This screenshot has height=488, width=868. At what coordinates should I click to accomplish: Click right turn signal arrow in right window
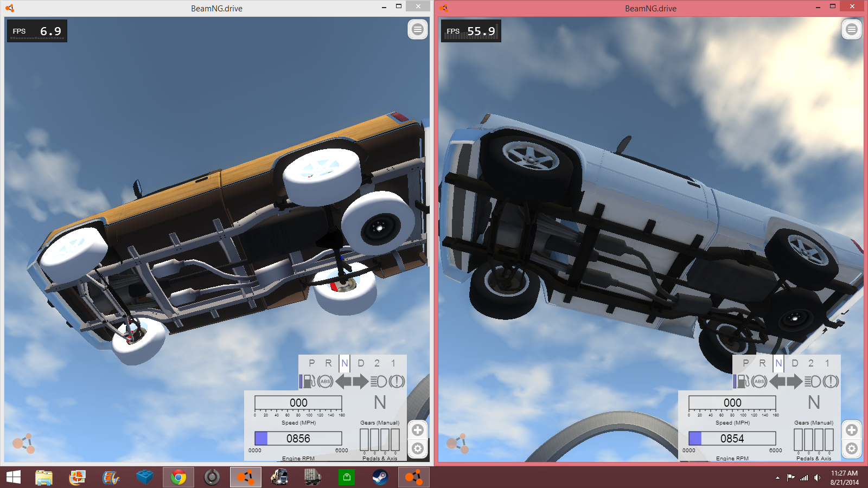pyautogui.click(x=795, y=381)
